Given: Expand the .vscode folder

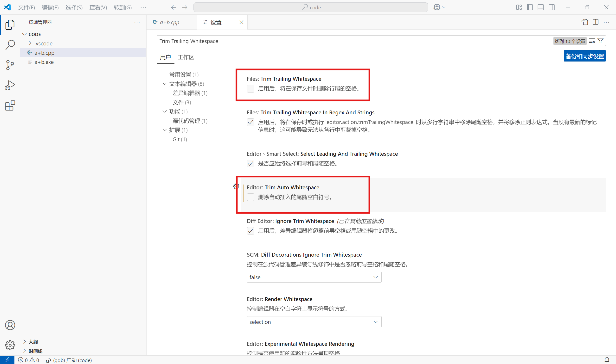Looking at the screenshot, I should click(x=43, y=43).
